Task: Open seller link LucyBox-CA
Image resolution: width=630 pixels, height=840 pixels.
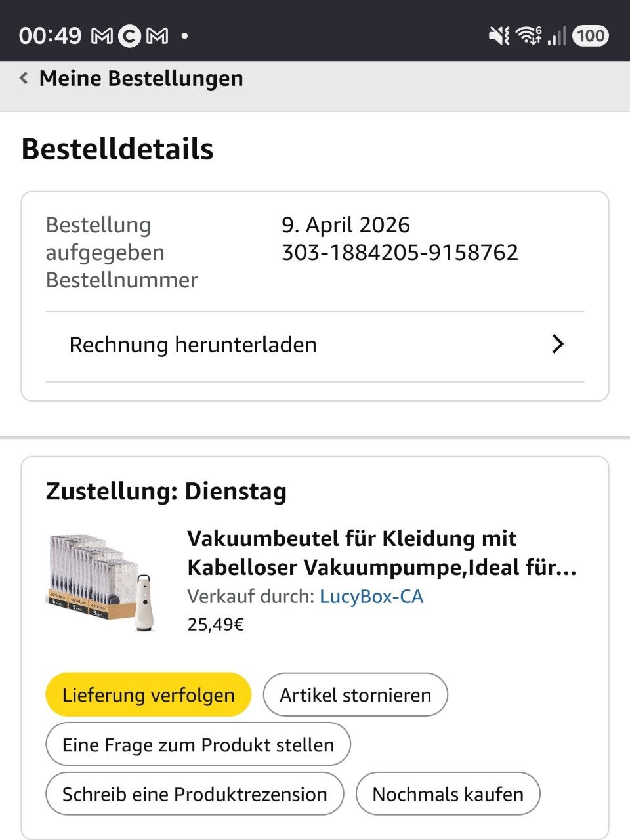Action: coord(371,597)
